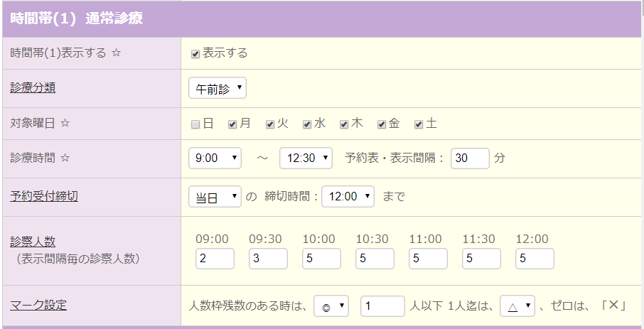Toggle the 火 (Tuesday) checkbox
This screenshot has width=644, height=329.
[270, 124]
